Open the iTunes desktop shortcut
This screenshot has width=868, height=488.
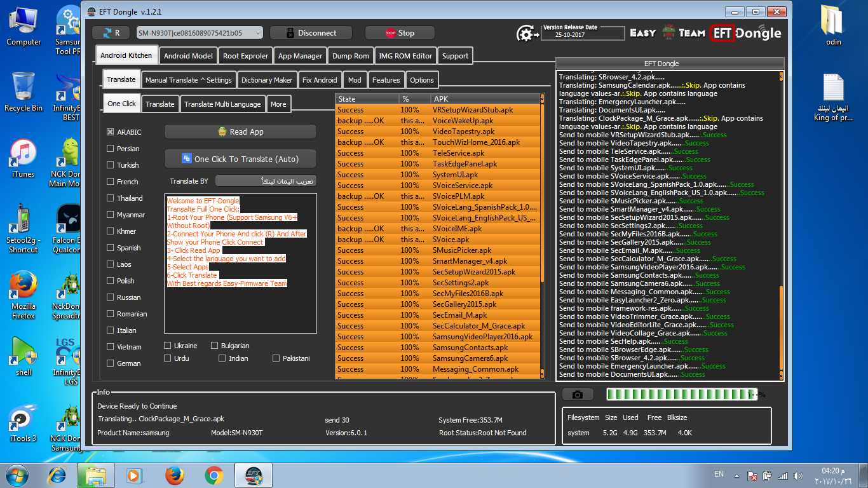(24, 159)
